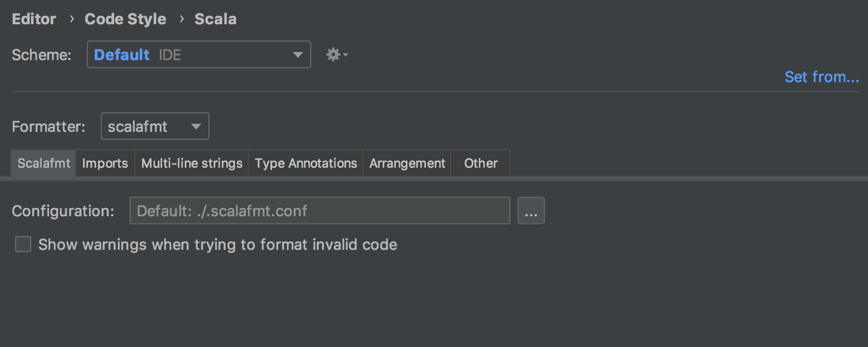Go to the Type Annotations tab

click(x=306, y=163)
